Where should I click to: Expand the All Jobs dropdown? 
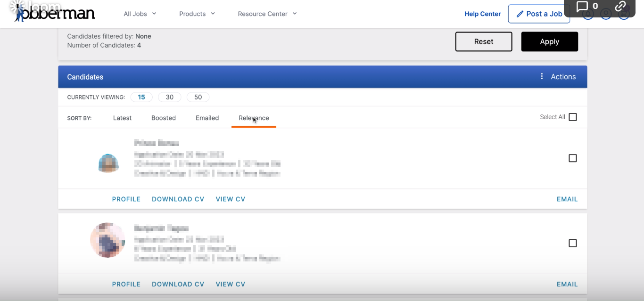pos(140,14)
